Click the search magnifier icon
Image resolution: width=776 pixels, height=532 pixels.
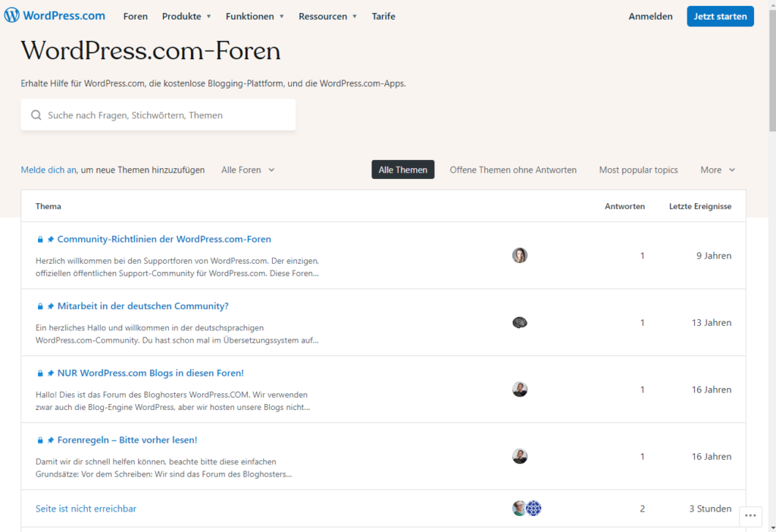click(36, 115)
